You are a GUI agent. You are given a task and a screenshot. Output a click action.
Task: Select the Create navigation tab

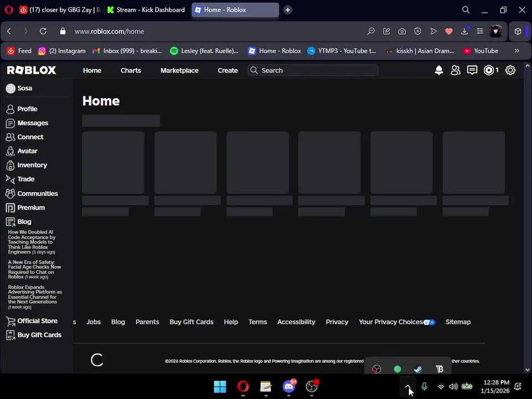click(x=228, y=70)
